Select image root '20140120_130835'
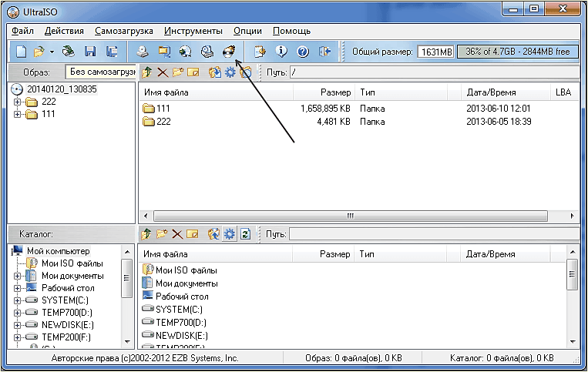 62,89
